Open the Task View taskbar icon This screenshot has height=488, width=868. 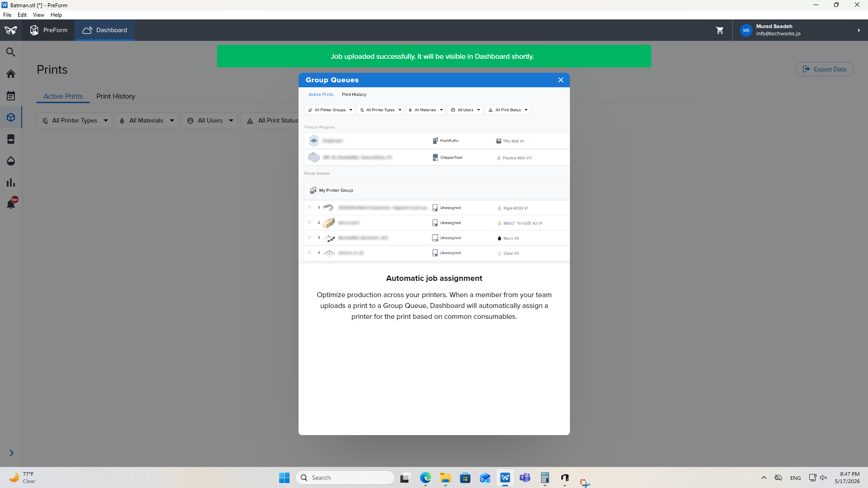coord(405,478)
